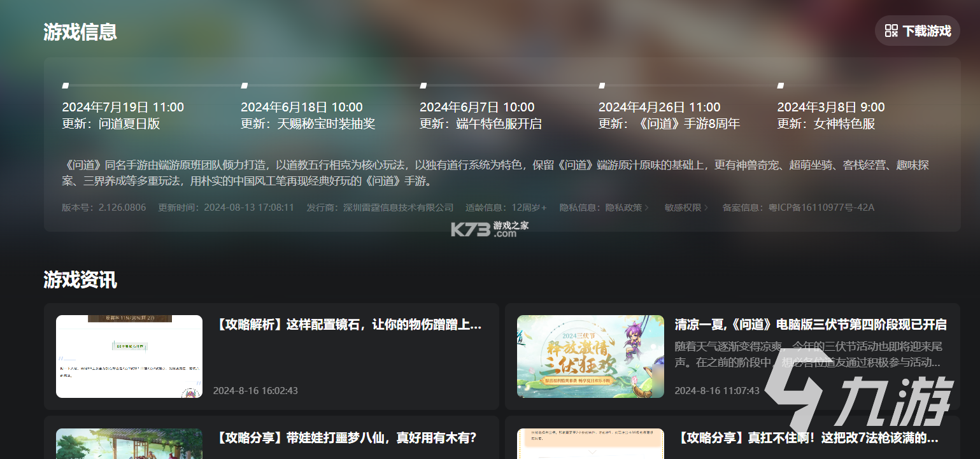Click update text 女神特色服
Image resolution: width=980 pixels, height=459 pixels.
click(844, 124)
